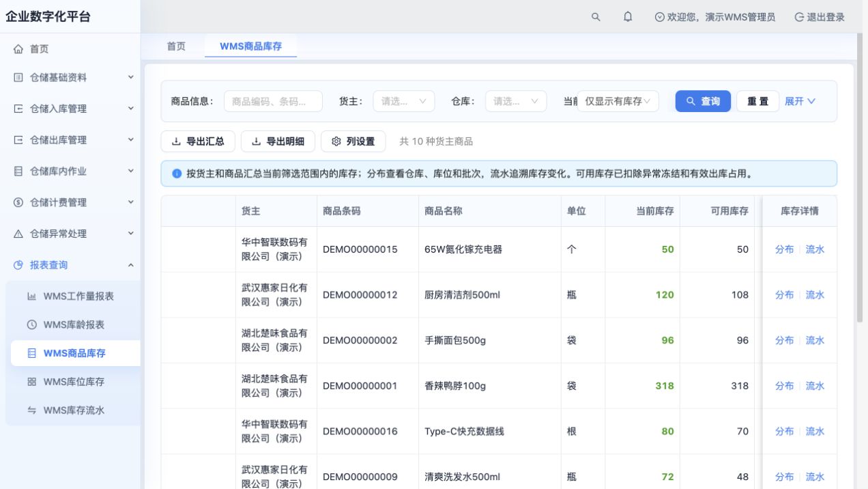Screen dimensions: 868x489
Task: Open WMS商品库存 in the sidebar
Action: 75,353
